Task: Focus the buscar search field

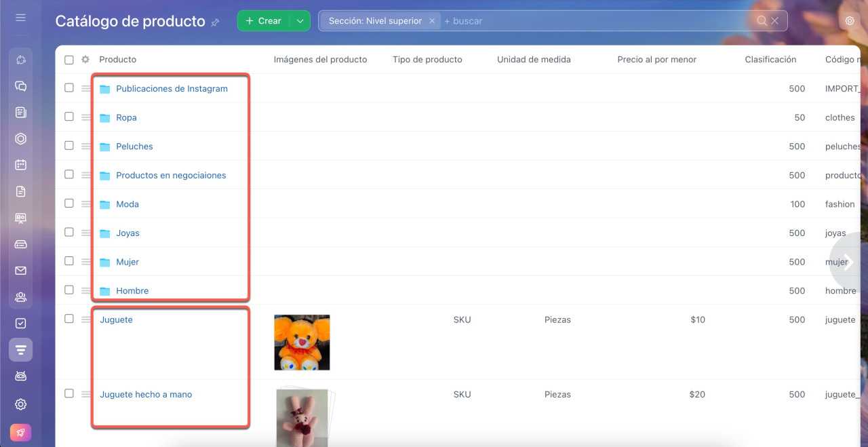Action: [597, 21]
